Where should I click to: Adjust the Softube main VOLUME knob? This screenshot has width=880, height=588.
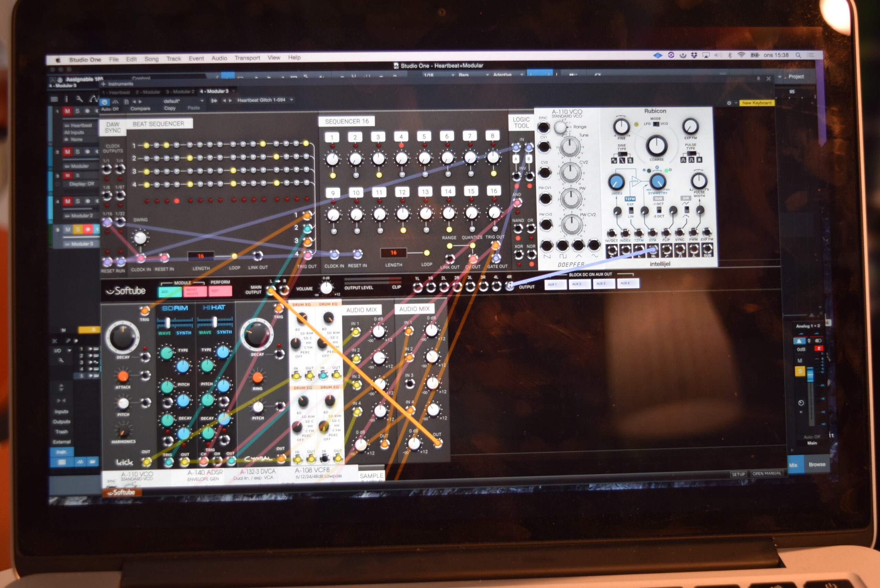point(326,288)
